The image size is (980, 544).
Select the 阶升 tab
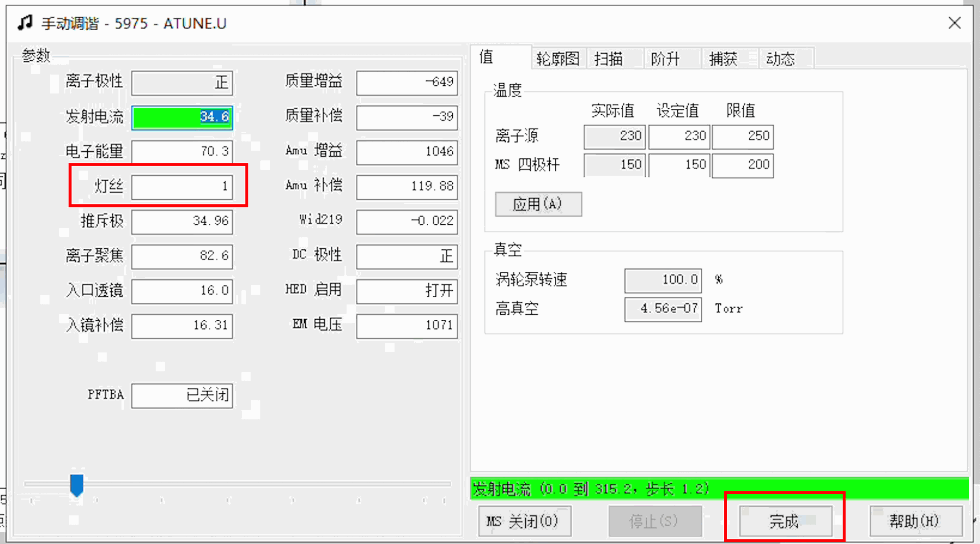click(x=665, y=59)
